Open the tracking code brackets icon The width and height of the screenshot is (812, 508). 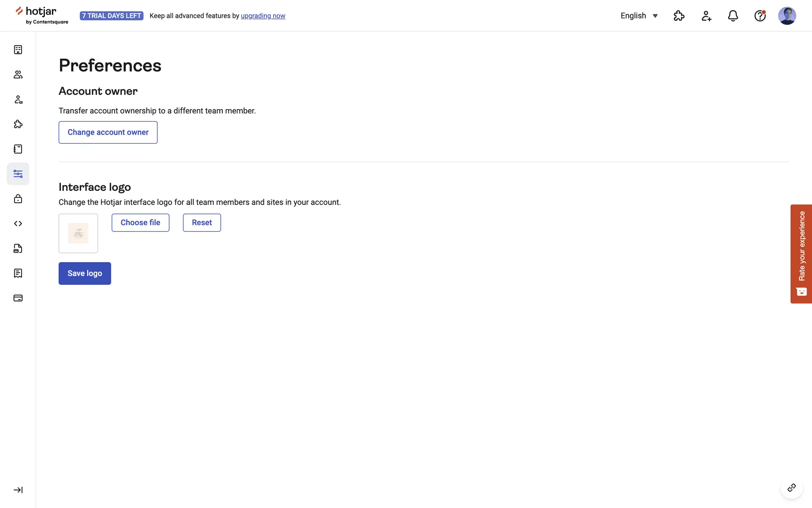pyautogui.click(x=18, y=224)
